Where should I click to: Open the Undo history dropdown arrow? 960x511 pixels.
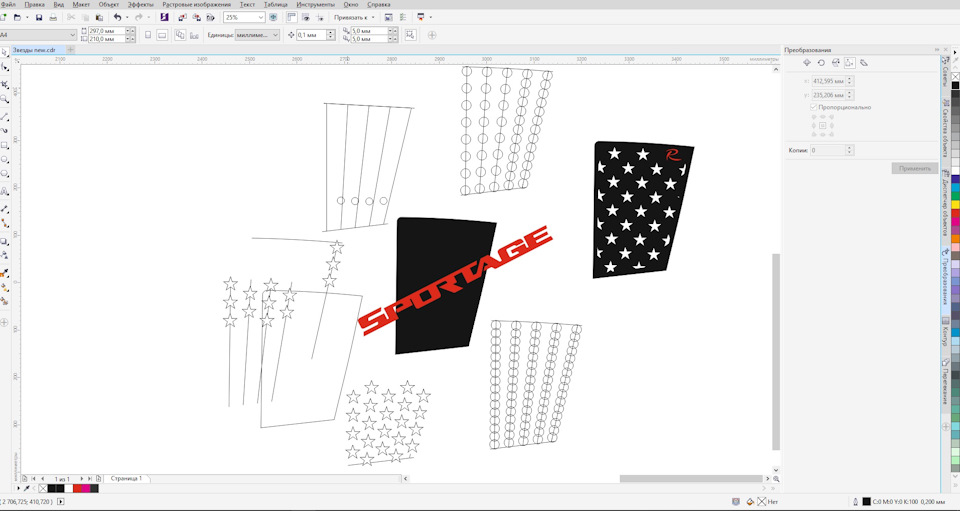127,17
